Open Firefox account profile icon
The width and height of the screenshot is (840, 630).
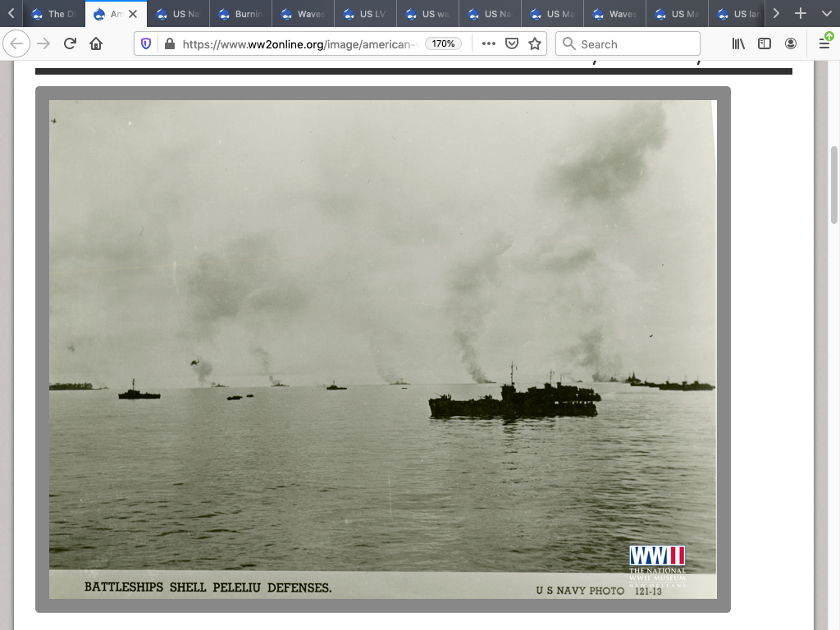[x=791, y=44]
